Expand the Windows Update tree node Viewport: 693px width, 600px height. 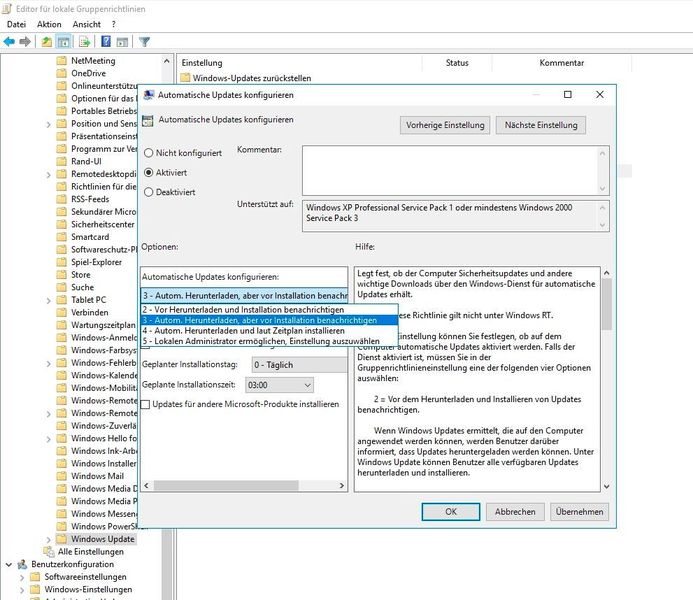coord(49,539)
